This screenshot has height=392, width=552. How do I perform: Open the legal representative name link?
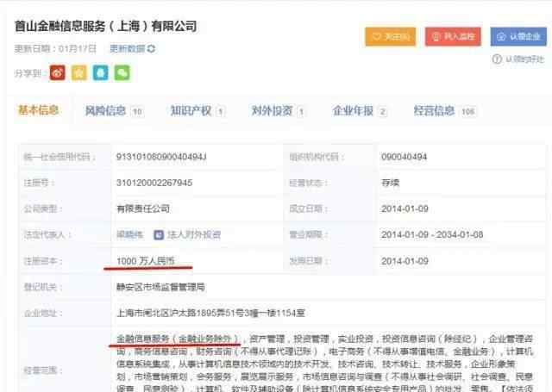130,234
